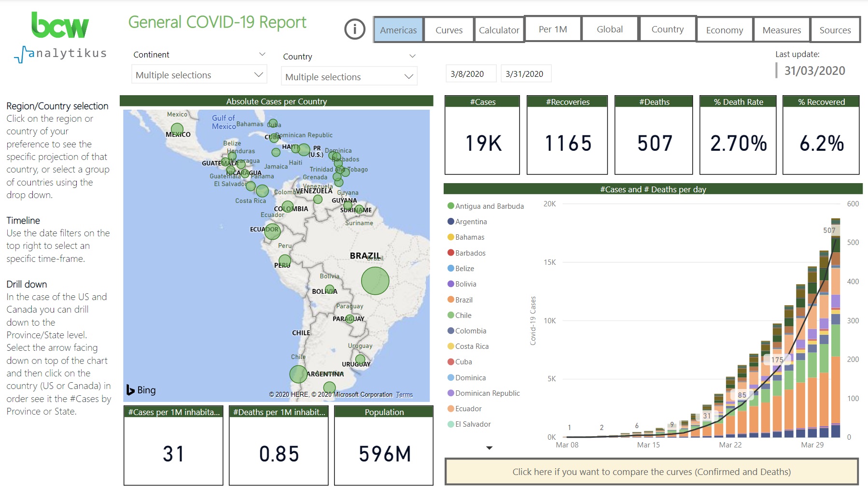Viewport: 868px width, 489px height.
Task: Click the #Deaths 507 card
Action: pyautogui.click(x=654, y=135)
